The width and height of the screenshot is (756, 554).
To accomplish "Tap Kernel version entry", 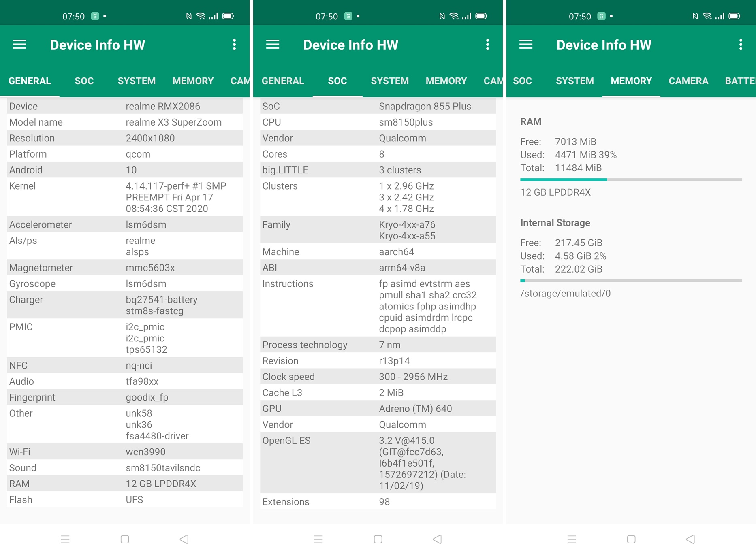I will click(125, 197).
